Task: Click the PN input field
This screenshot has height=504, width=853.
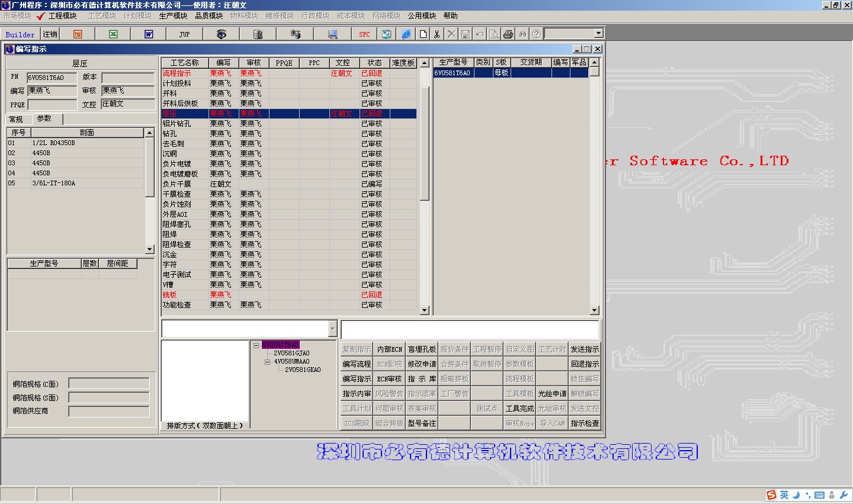Action: pos(52,78)
